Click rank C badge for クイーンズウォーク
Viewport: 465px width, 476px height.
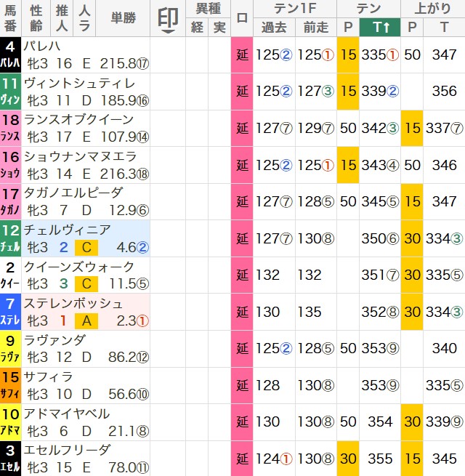point(86,284)
